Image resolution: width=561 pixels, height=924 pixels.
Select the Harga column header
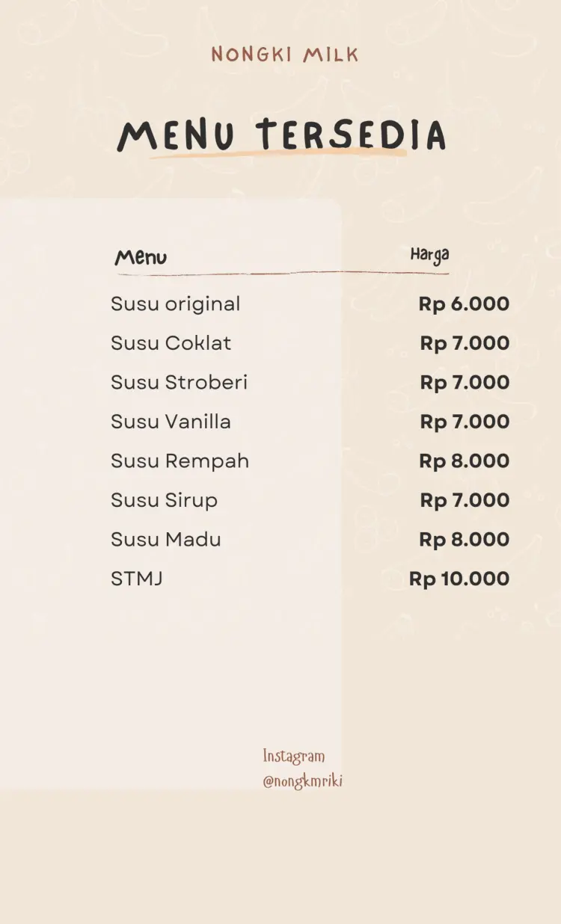pyautogui.click(x=429, y=256)
